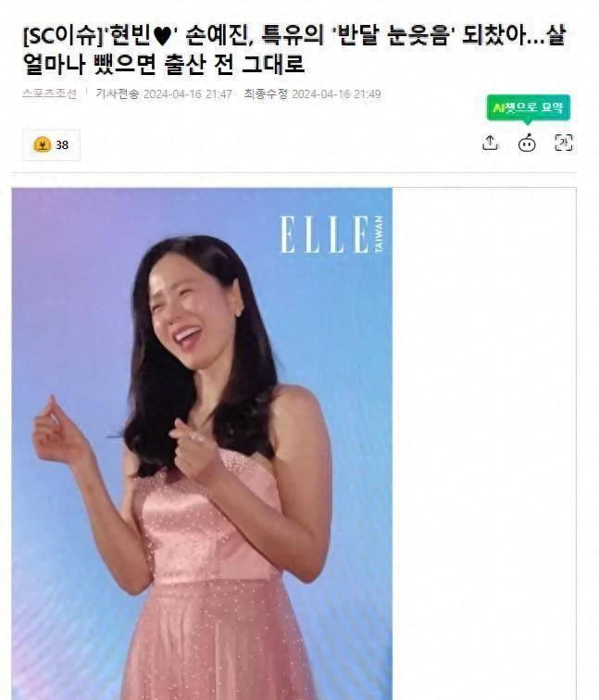Open the article photo of woman laughing

click(x=202, y=444)
